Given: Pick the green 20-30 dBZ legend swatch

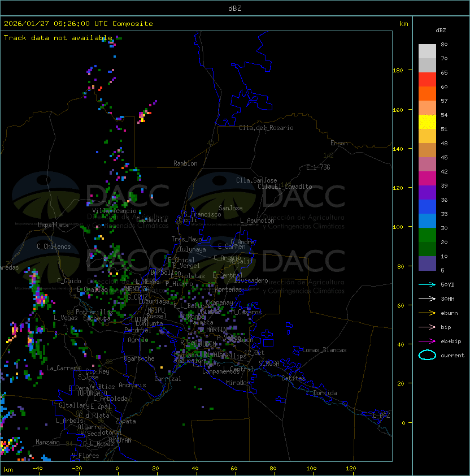Looking at the screenshot, I should click(x=427, y=235).
